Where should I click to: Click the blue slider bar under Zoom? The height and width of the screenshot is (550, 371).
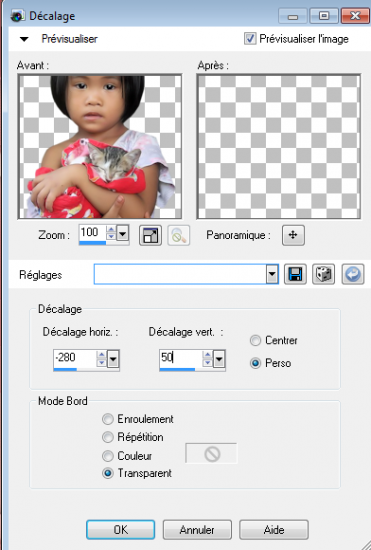click(93, 243)
